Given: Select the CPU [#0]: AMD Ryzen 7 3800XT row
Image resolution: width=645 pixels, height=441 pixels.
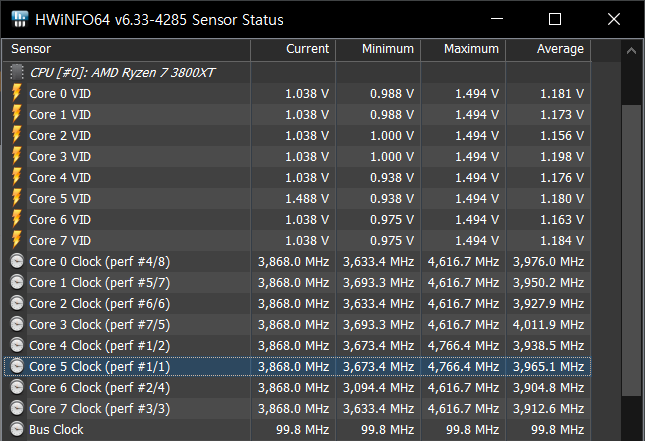Looking at the screenshot, I should pyautogui.click(x=297, y=72).
